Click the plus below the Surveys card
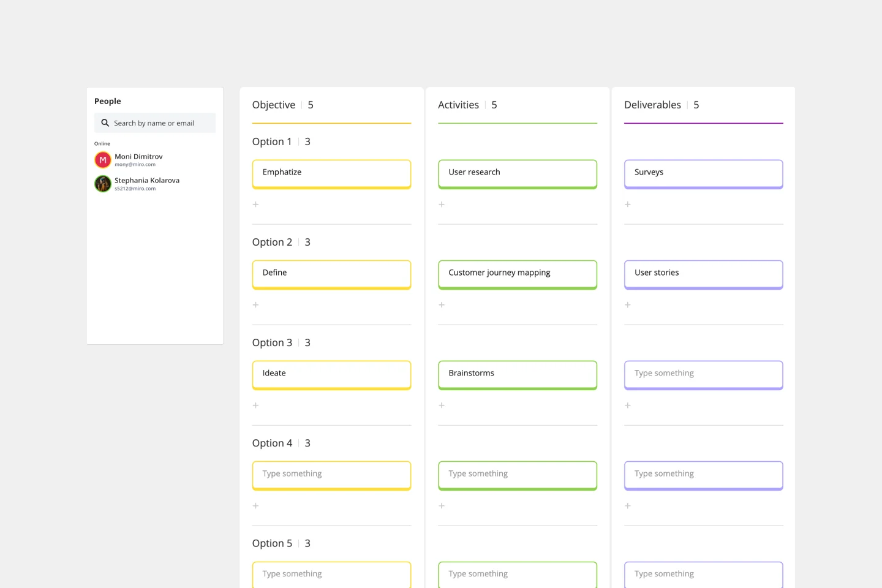Image resolution: width=882 pixels, height=588 pixels. [628, 205]
